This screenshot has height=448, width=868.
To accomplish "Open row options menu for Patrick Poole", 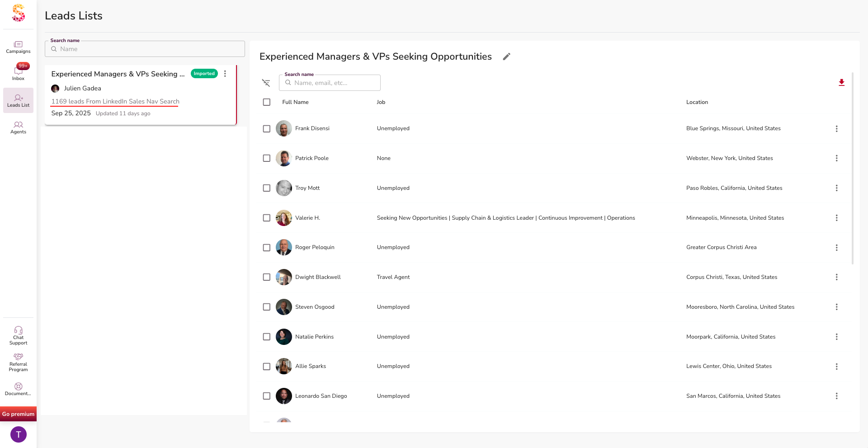I will (836, 158).
